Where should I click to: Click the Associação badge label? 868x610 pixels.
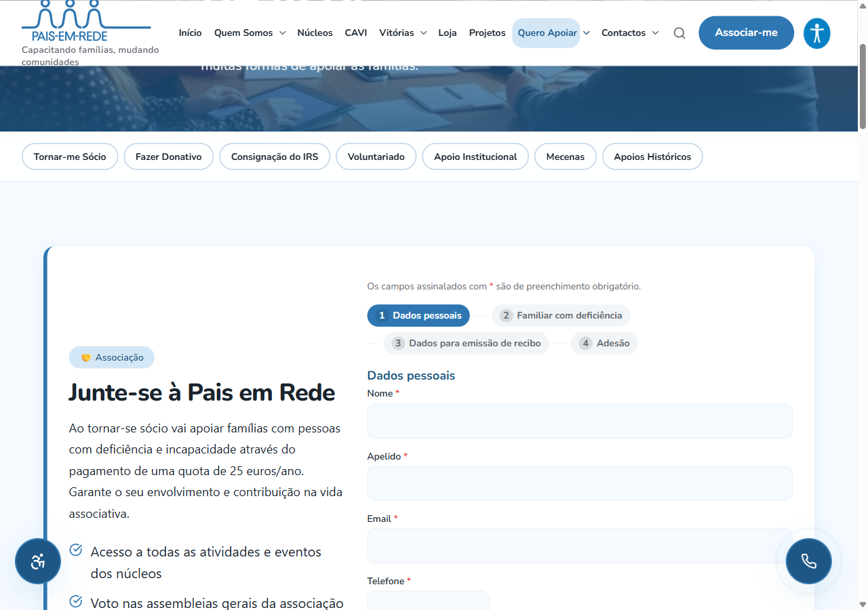click(x=112, y=357)
